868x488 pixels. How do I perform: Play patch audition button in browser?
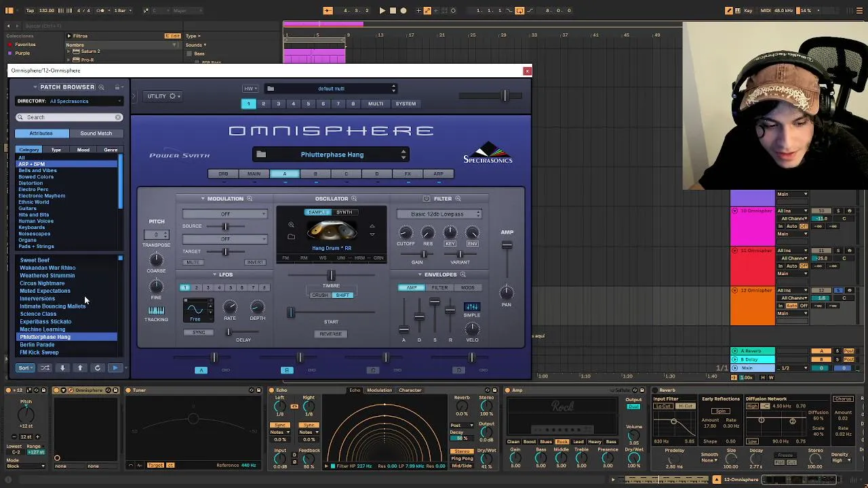[115, 368]
